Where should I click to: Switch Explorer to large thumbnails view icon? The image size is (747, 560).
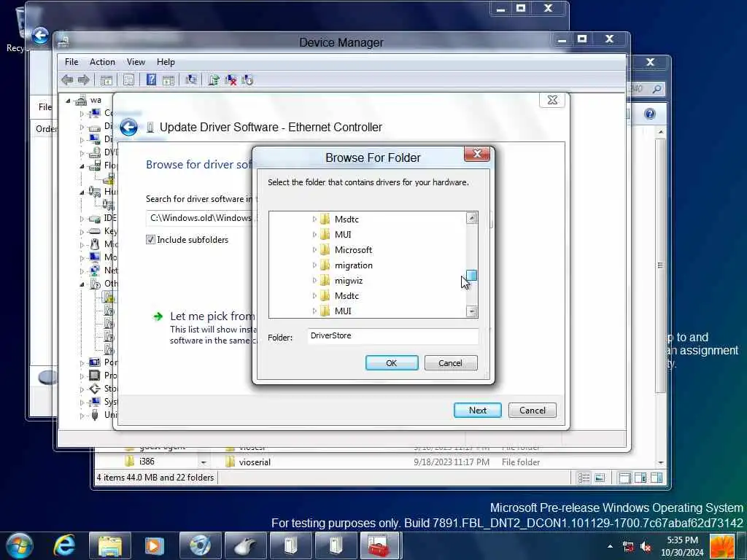[x=600, y=478]
